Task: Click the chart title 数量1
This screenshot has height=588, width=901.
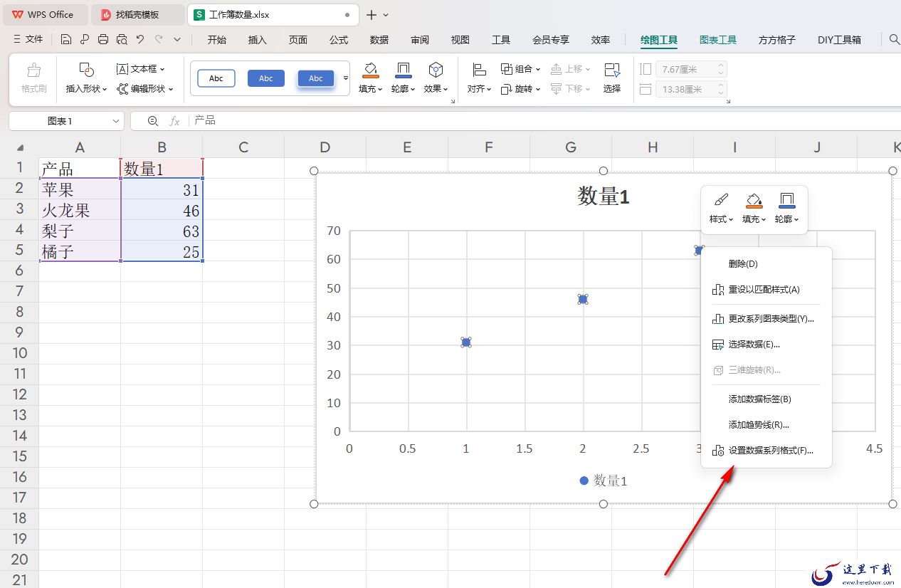Action: [604, 196]
